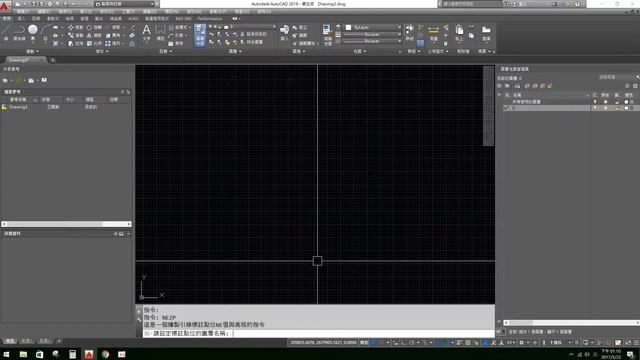
Task: Click refresh icon in external references palette
Action: [x=18, y=80]
